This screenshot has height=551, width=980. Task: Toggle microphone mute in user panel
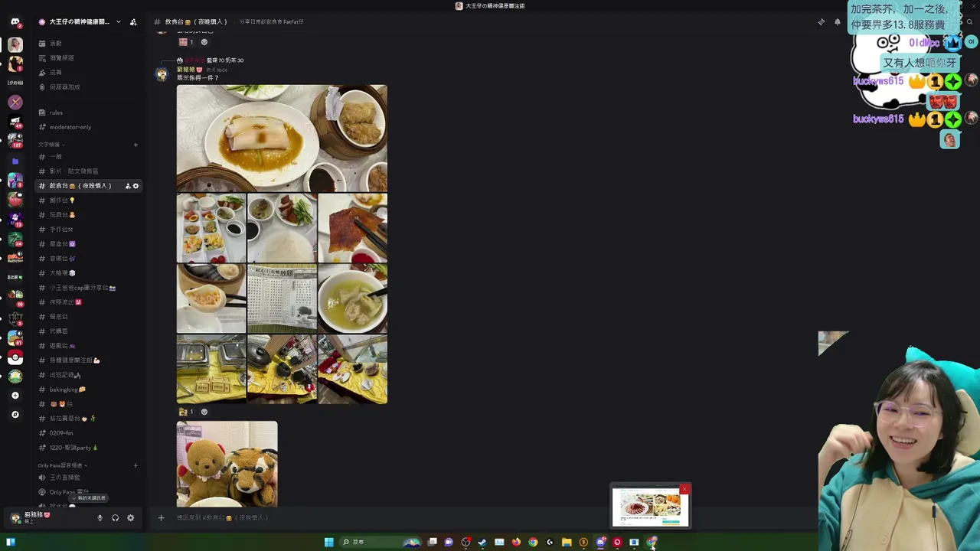[x=100, y=518]
